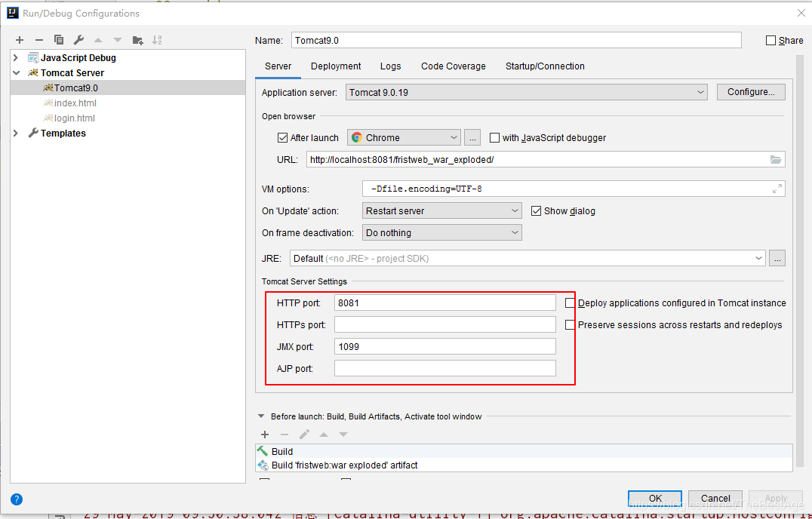
Task: Select Build 'fristweb:war exploded' artifact task
Action: [524, 465]
